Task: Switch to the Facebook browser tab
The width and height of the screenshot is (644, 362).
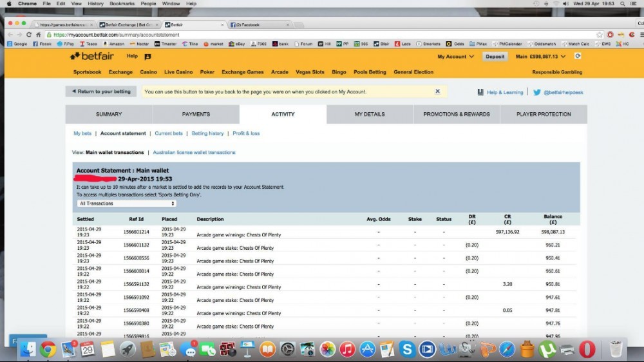Action: [x=259, y=24]
